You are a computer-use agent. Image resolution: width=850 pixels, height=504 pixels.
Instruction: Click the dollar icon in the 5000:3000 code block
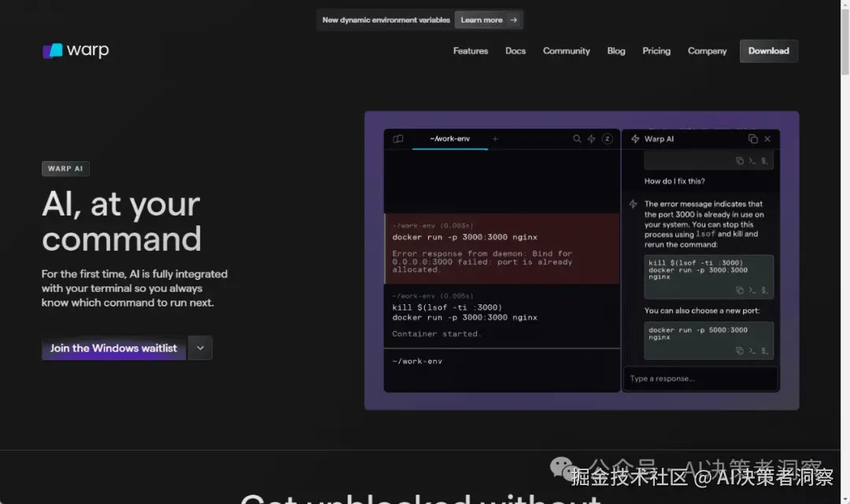click(x=764, y=351)
